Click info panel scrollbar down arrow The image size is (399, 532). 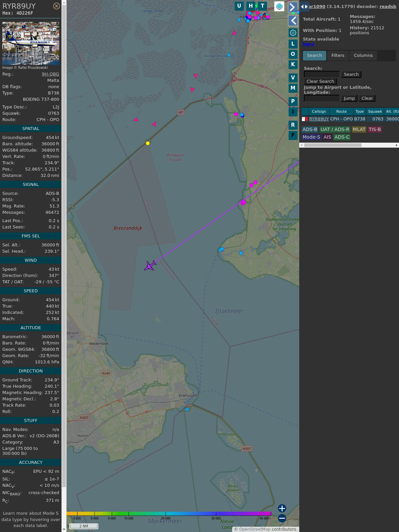(x=64, y=529)
